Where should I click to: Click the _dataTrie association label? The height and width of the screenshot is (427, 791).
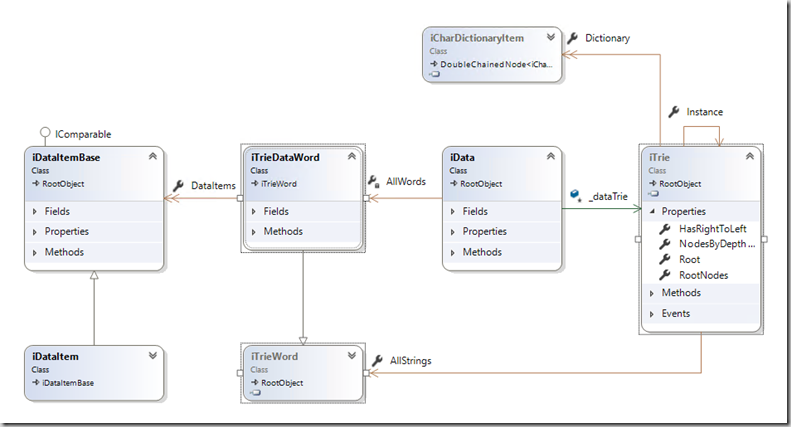(x=608, y=196)
